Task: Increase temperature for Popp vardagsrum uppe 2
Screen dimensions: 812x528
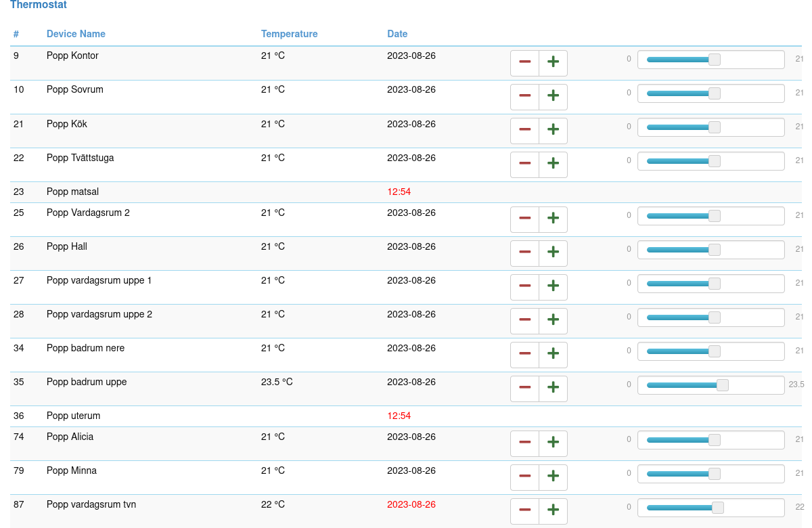Action: click(553, 321)
